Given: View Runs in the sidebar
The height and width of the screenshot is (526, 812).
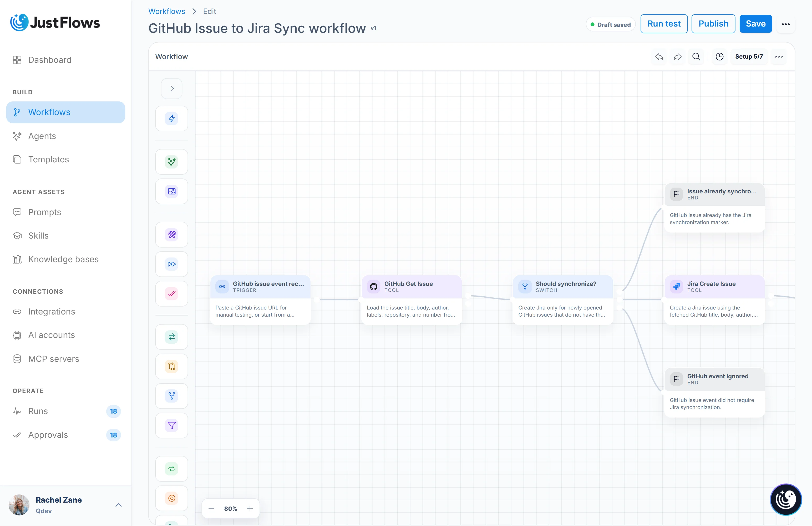Looking at the screenshot, I should [x=66, y=411].
